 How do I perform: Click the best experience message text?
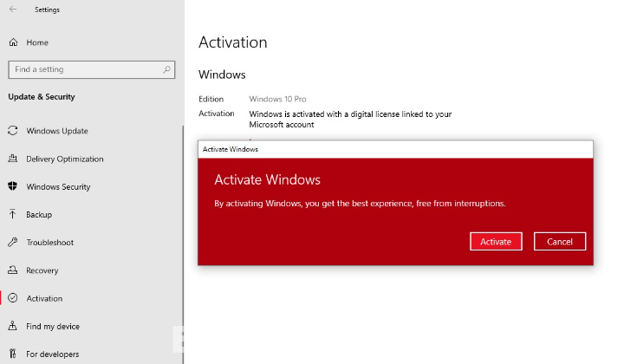point(361,204)
